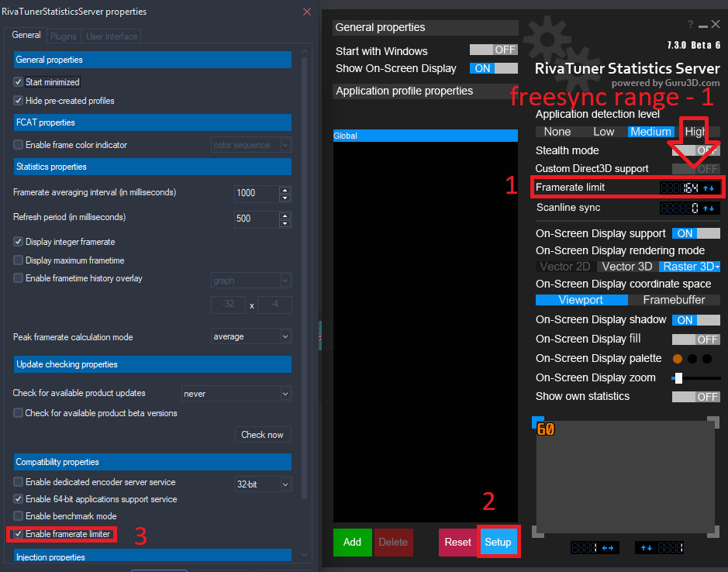This screenshot has width=728, height=572.
Task: Toggle On-Screen Display support switch
Action: (x=696, y=233)
